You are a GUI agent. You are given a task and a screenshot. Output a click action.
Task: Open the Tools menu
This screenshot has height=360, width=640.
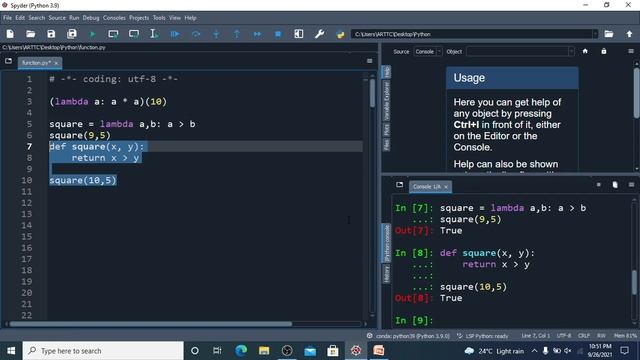tap(159, 18)
